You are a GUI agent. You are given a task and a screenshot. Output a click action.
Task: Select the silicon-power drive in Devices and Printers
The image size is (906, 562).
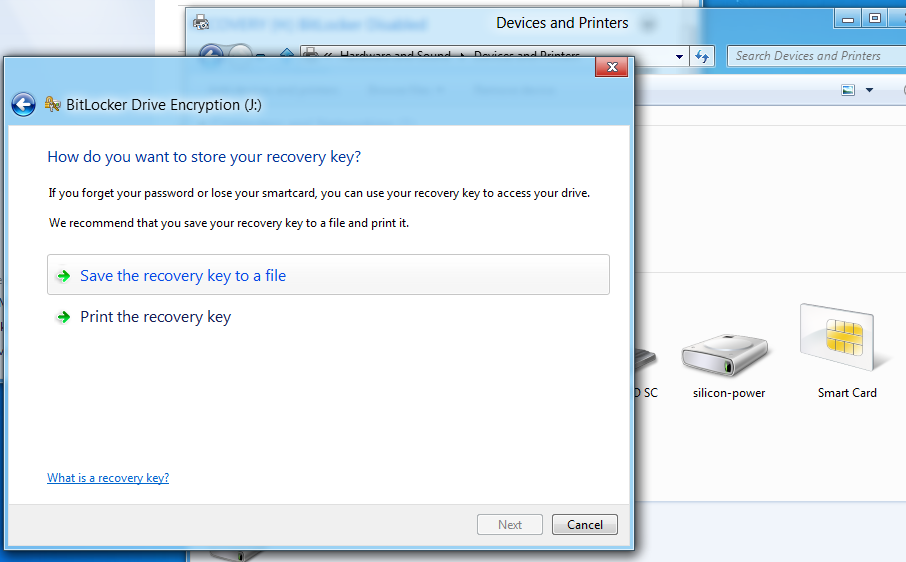pyautogui.click(x=727, y=366)
